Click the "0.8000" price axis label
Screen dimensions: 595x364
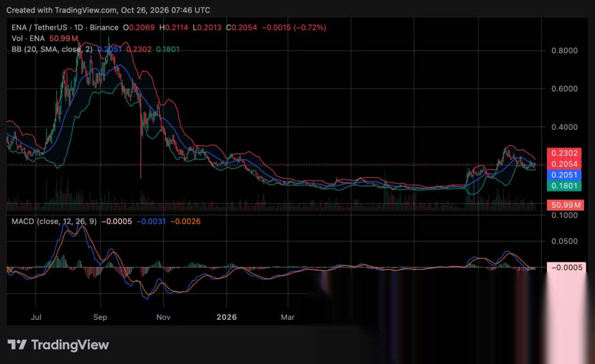point(565,51)
